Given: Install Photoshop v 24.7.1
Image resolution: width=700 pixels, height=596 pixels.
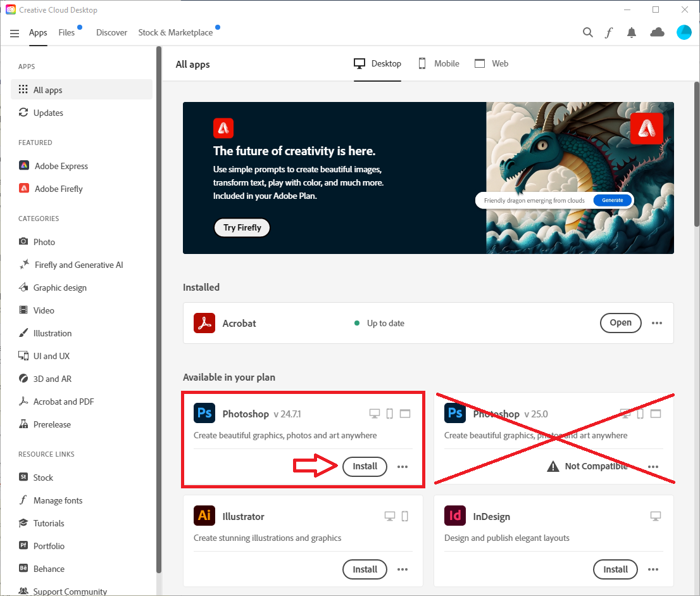Looking at the screenshot, I should [x=365, y=466].
